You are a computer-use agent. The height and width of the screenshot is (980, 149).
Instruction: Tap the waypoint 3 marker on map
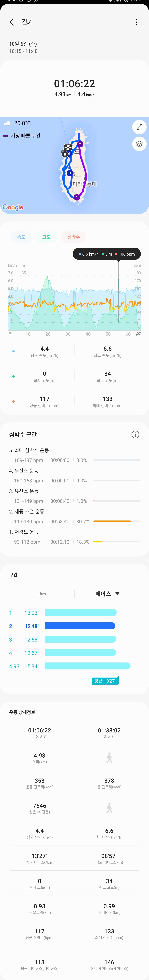pos(70,173)
